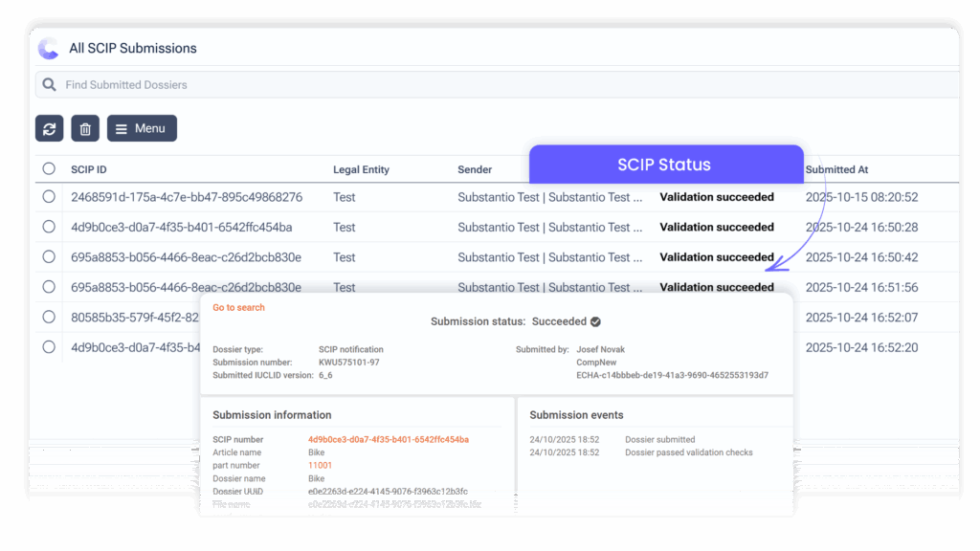Select row starting with 80585b35-579f
The image size is (980, 551).
pos(49,318)
